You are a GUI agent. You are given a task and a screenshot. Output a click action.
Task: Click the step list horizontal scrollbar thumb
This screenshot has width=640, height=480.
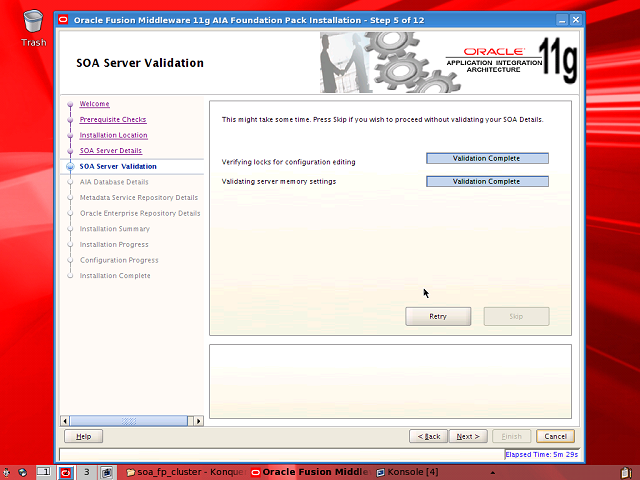point(129,421)
